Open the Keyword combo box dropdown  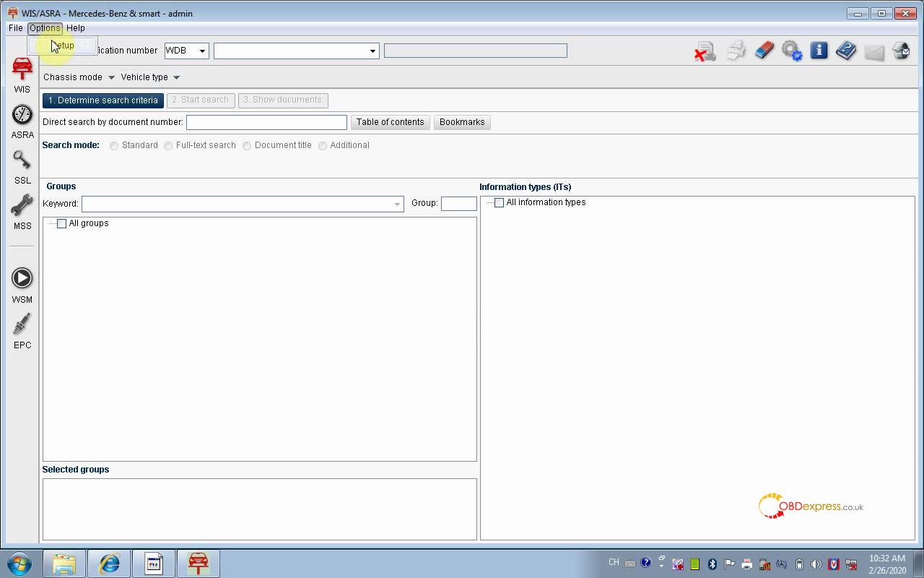[396, 204]
